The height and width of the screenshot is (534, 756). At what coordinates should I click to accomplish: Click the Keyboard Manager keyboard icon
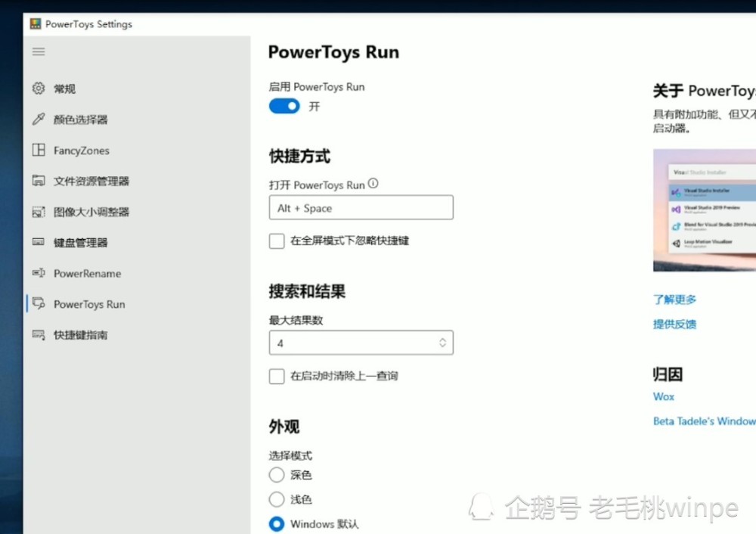(x=39, y=242)
